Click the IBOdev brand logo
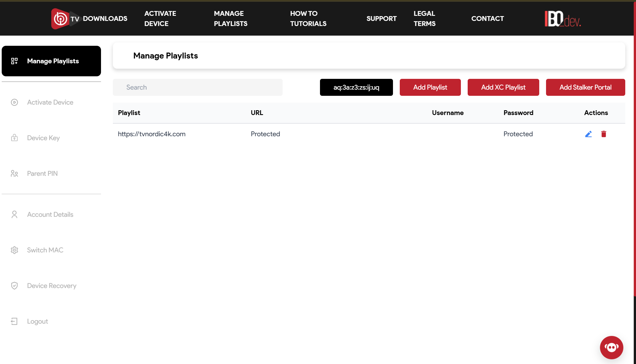Image resolution: width=636 pixels, height=364 pixels. (x=563, y=19)
